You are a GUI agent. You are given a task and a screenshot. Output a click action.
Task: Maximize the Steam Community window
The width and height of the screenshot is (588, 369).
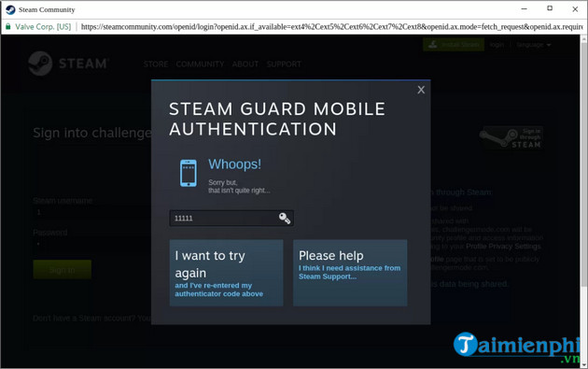550,8
